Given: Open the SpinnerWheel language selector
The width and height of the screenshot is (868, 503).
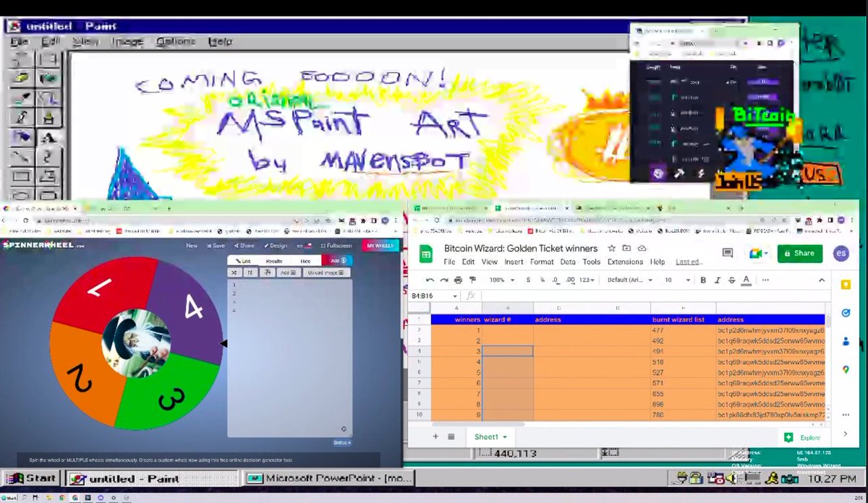Looking at the screenshot, I should click(304, 246).
